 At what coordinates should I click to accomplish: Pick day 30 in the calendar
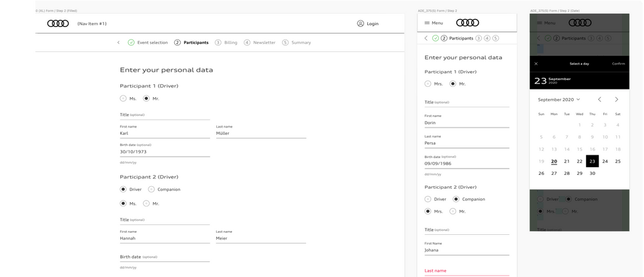tap(592, 174)
